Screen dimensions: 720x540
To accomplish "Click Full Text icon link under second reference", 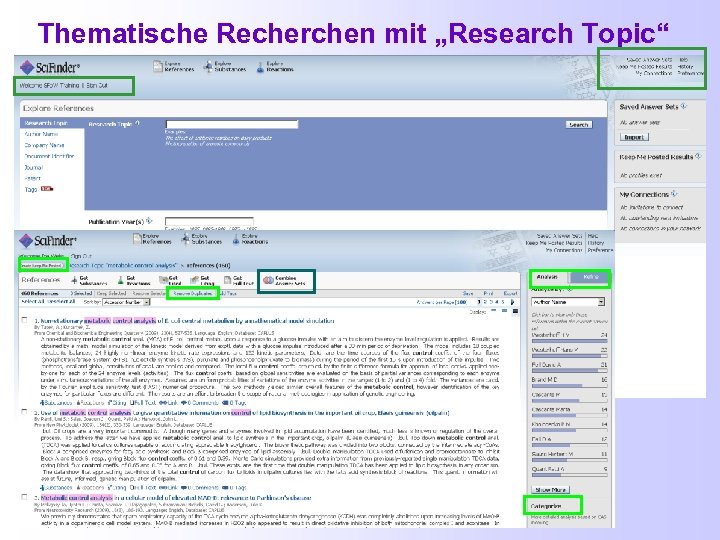I will pos(143,487).
